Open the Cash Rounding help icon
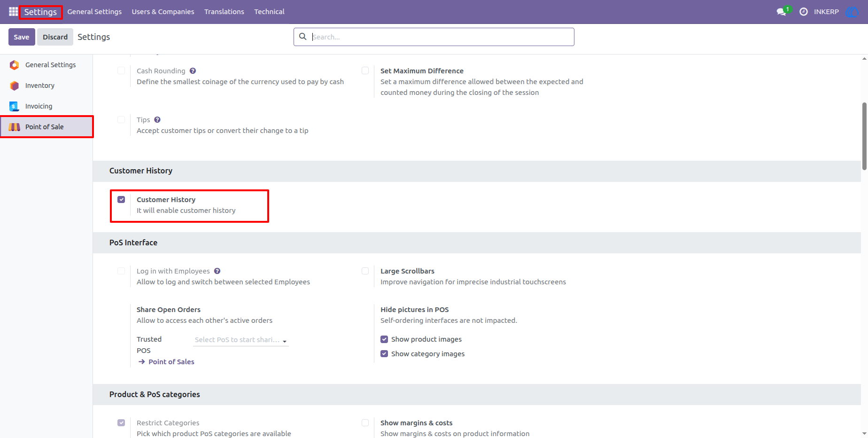The width and height of the screenshot is (868, 438). pos(193,71)
